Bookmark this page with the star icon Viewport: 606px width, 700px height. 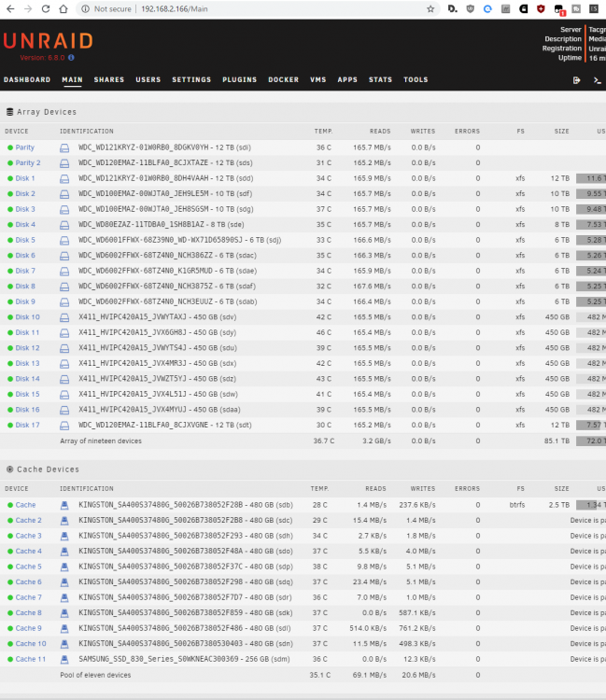click(430, 9)
